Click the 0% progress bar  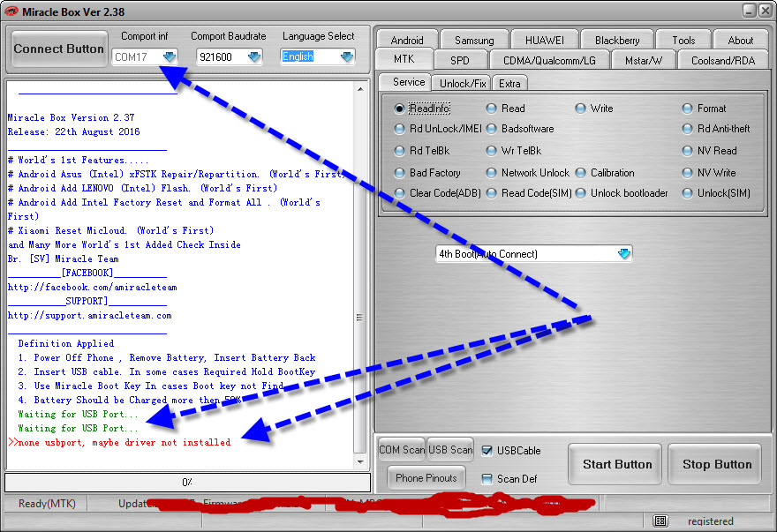[187, 482]
